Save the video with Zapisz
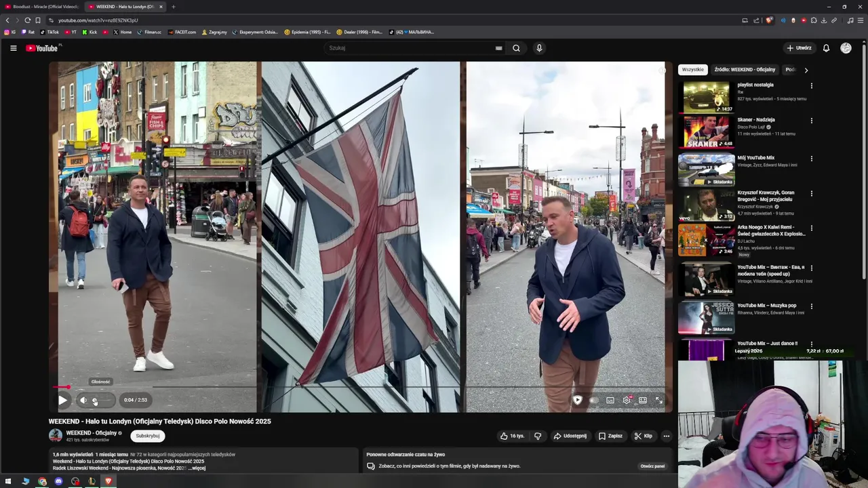Screen dimensions: 868x488 click(x=610, y=436)
